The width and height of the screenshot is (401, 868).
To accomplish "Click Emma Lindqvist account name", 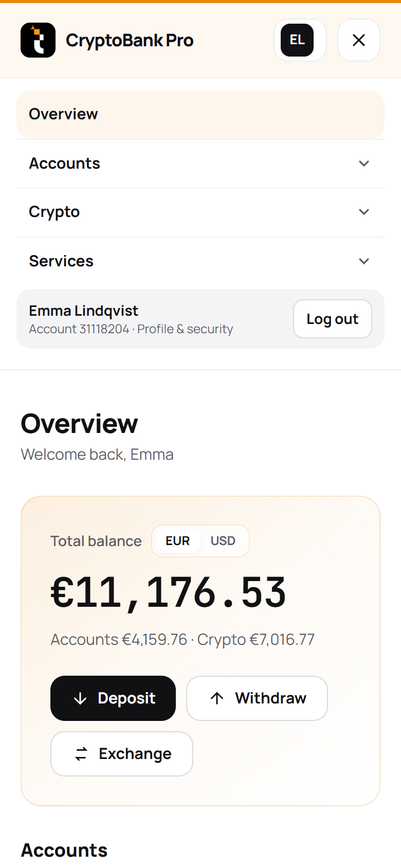I will point(83,311).
